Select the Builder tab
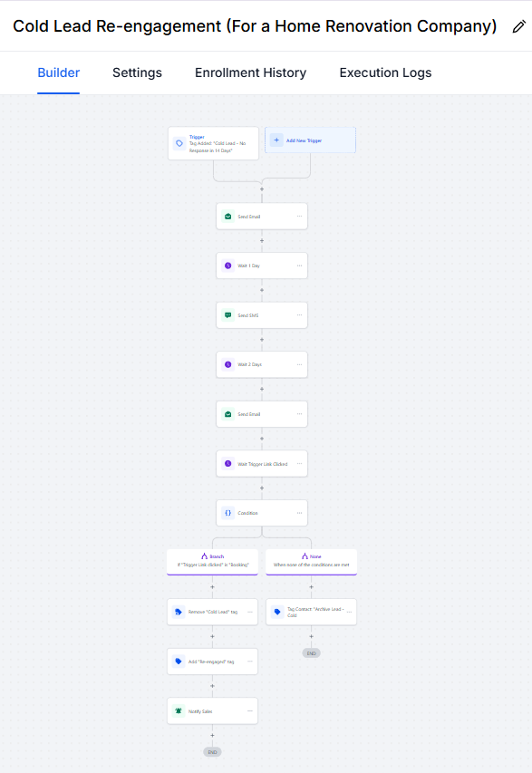Viewport: 532px width, 773px height. [59, 73]
